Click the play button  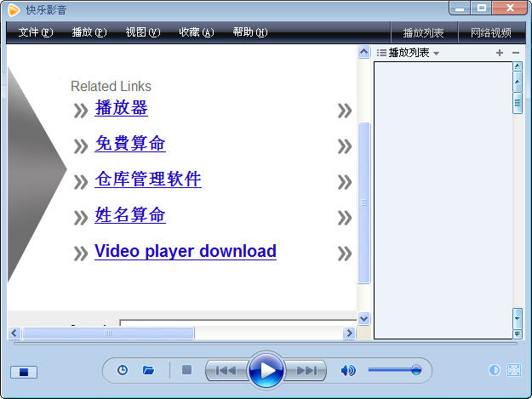coord(266,370)
